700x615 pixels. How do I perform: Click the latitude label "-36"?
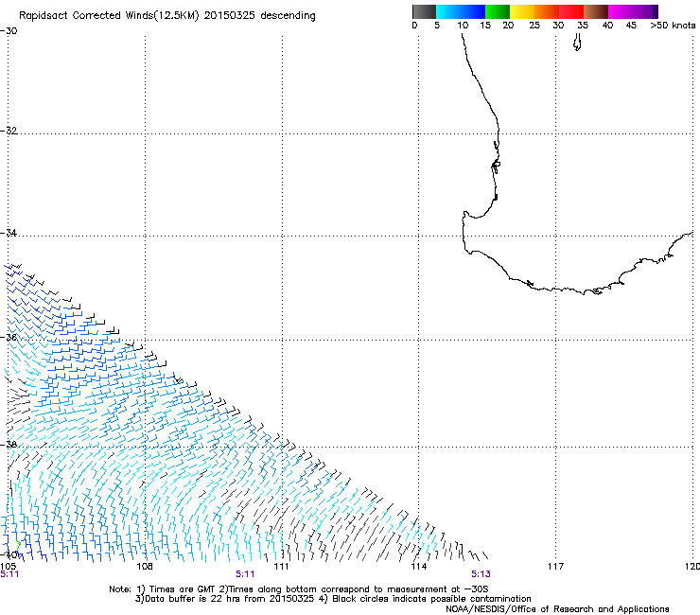[9, 337]
